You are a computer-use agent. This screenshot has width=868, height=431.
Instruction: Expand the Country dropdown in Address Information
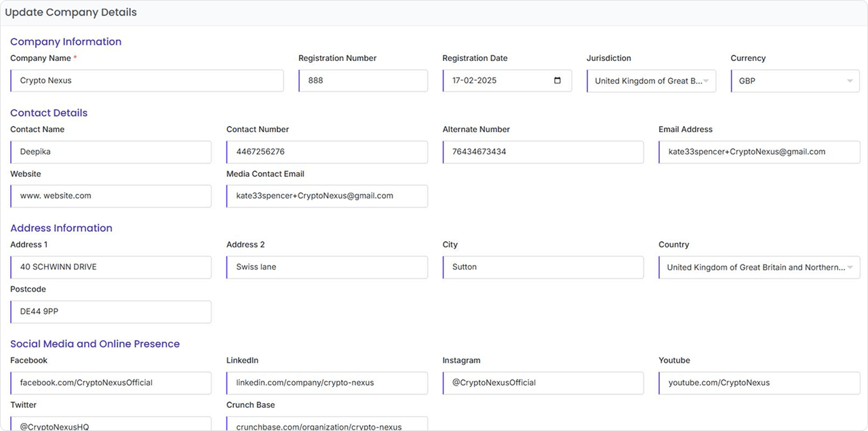point(759,267)
